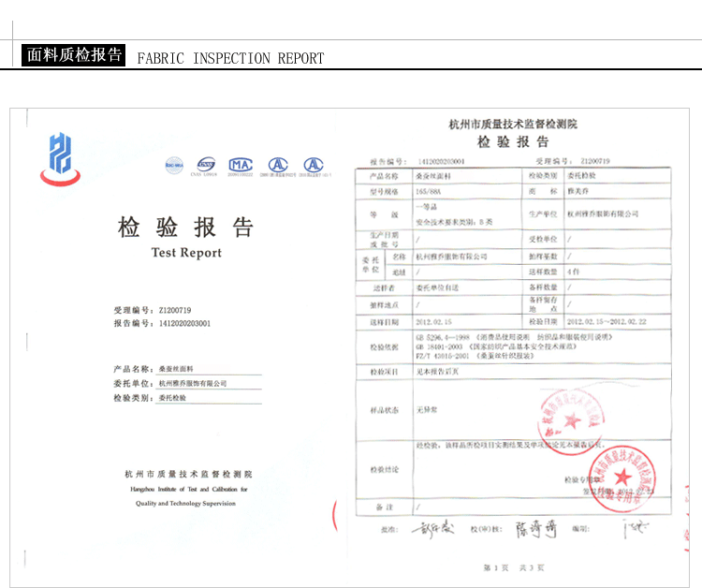Screen dimensions: 702x588
Task: Click the cover page 委托单位 杭州雅乔服饰有限公司 line
Action: click(187, 383)
